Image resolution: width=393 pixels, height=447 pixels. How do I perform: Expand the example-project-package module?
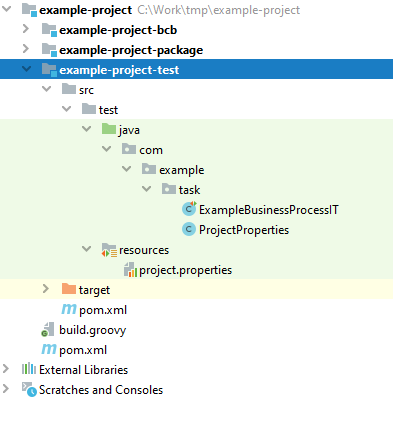(x=26, y=49)
